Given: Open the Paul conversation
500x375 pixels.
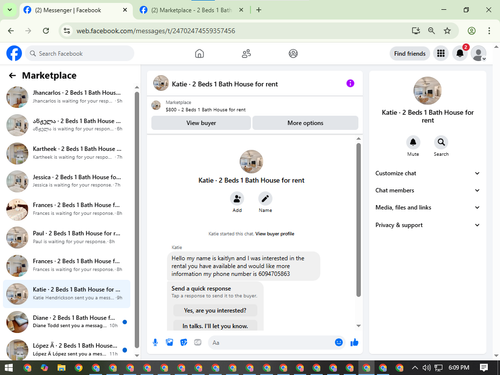Looking at the screenshot, I should 67,237.
